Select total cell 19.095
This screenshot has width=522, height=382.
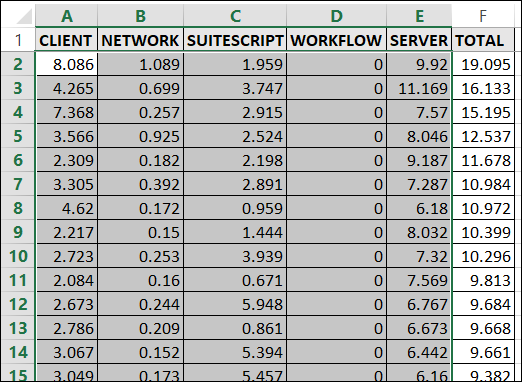pos(483,64)
